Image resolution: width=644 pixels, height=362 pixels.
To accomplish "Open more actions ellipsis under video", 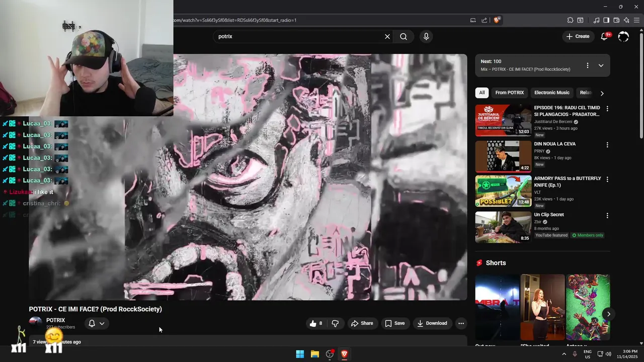I will pyautogui.click(x=461, y=323).
